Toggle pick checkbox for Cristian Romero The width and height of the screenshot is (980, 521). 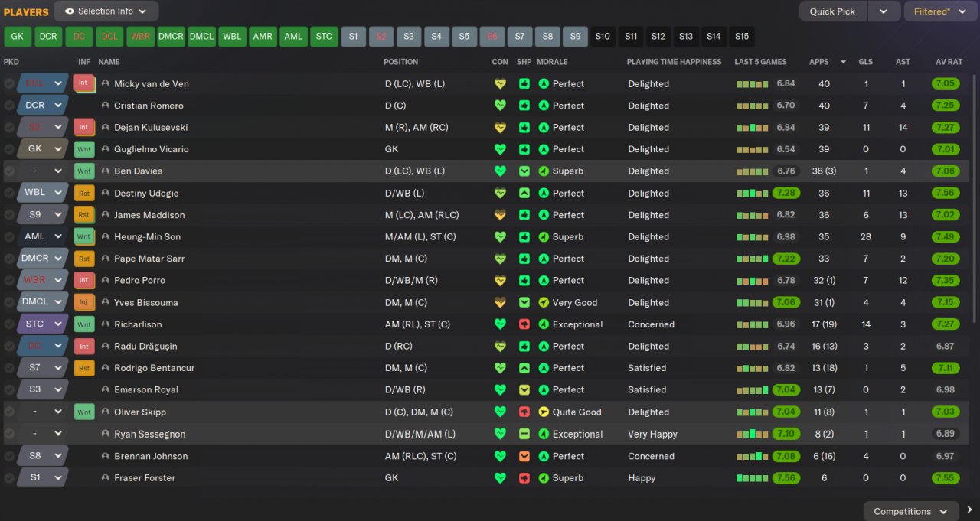[x=9, y=106]
